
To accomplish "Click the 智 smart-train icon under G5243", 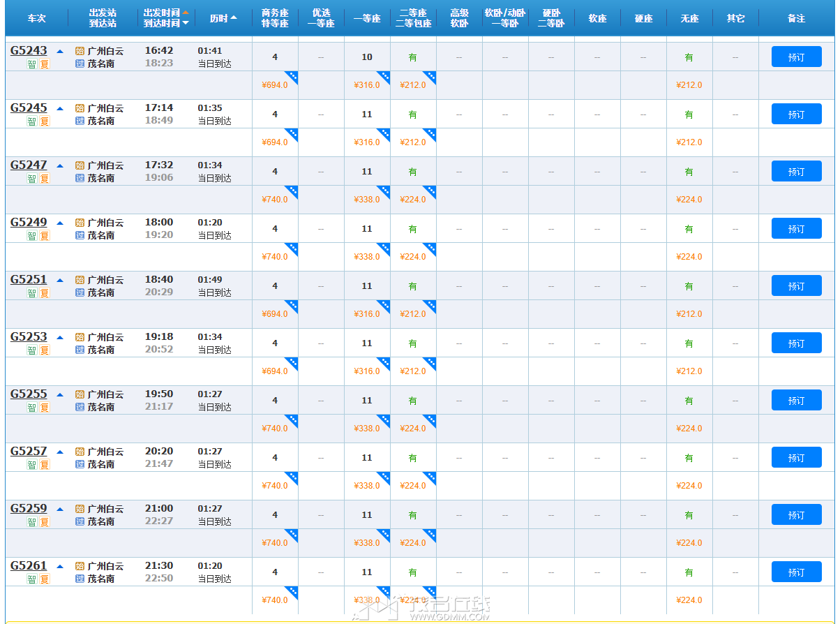I will 31,64.
